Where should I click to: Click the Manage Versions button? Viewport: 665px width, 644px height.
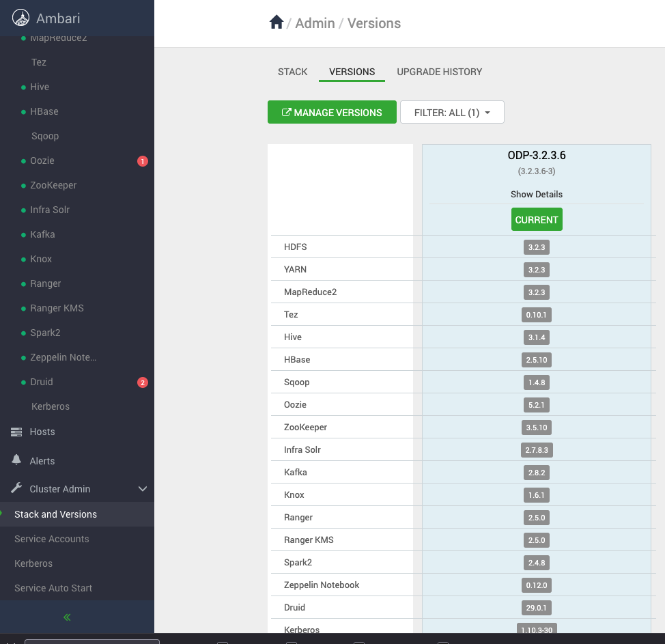[x=332, y=112]
